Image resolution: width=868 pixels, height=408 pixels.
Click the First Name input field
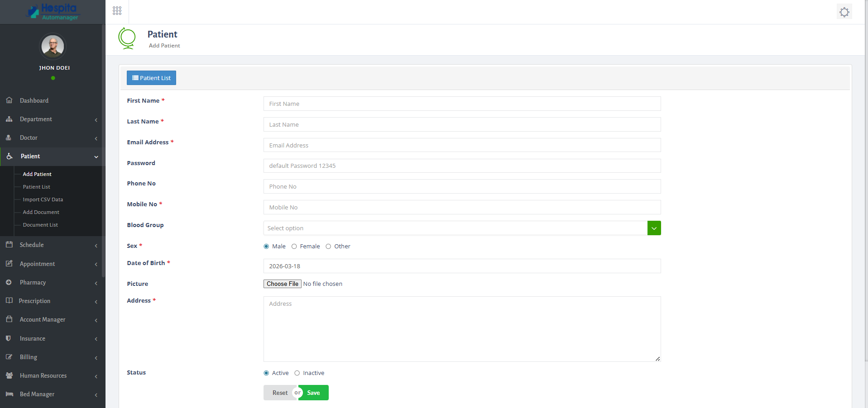coord(461,104)
